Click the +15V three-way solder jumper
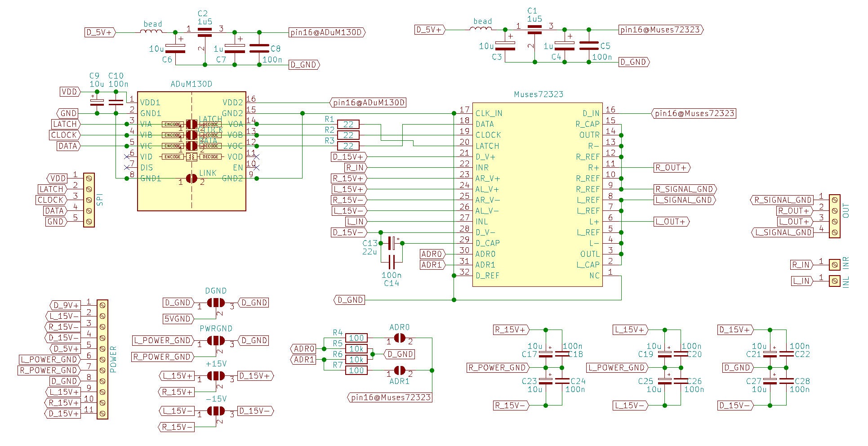Viewport: 868px width, 446px height. point(216,375)
